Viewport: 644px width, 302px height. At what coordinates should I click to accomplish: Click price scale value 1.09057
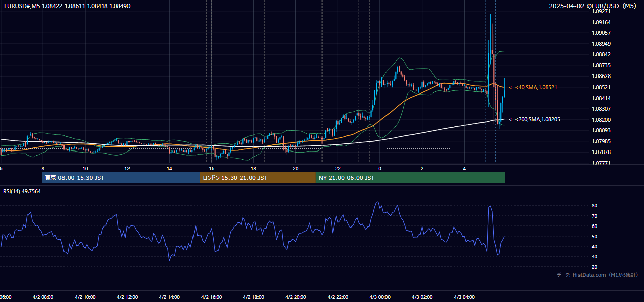click(x=601, y=33)
